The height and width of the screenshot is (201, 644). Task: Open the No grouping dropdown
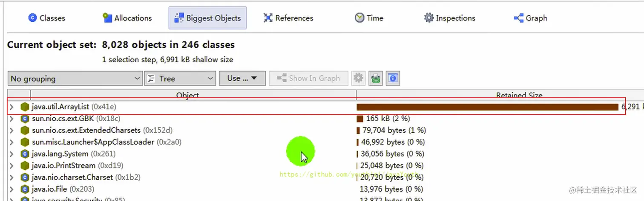75,79
